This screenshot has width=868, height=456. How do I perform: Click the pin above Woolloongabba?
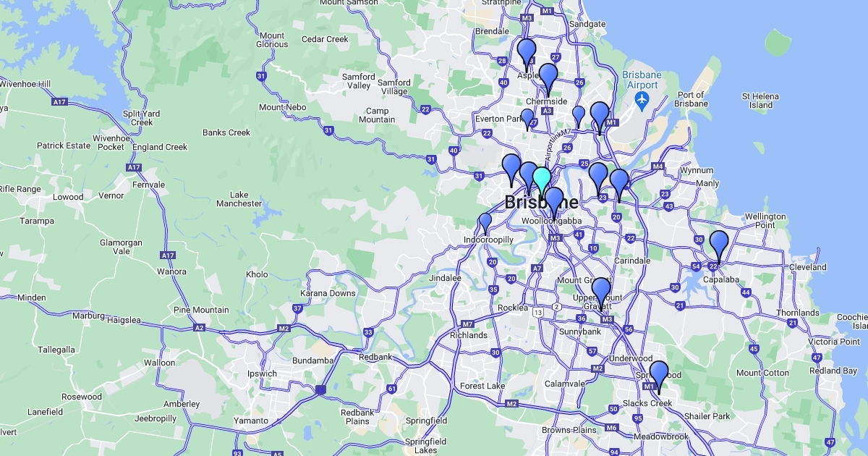click(x=554, y=200)
